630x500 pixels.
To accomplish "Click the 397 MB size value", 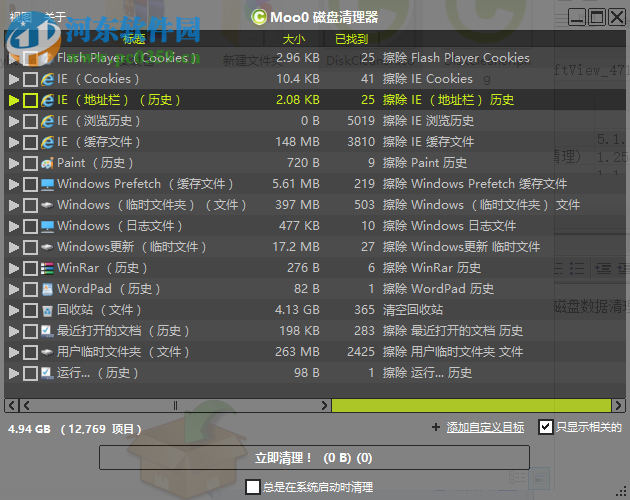I will coord(297,205).
